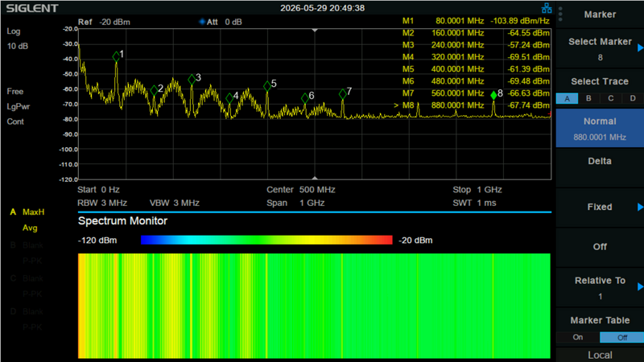Click the Spectrum Monitor heading
The image size is (644, 362).
(x=122, y=220)
